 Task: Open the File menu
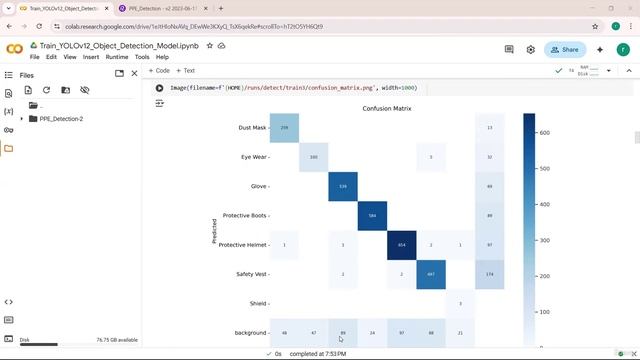coord(35,57)
